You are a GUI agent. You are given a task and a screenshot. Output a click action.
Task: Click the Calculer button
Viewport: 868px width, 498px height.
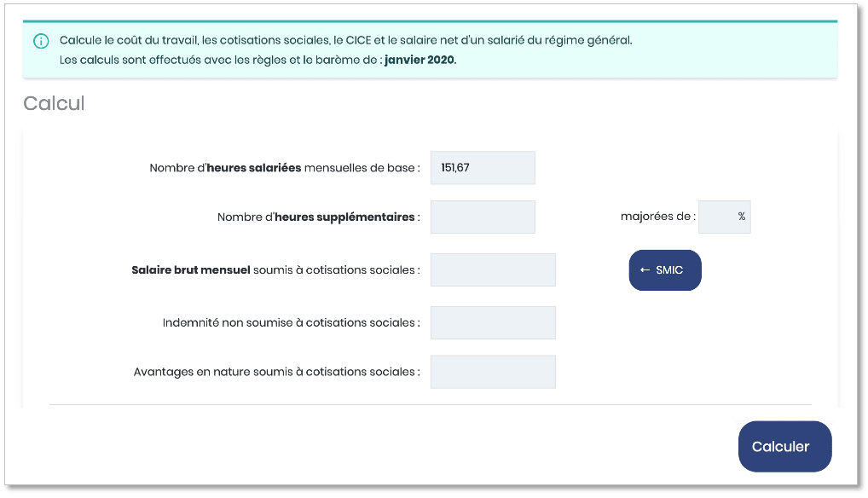[785, 447]
